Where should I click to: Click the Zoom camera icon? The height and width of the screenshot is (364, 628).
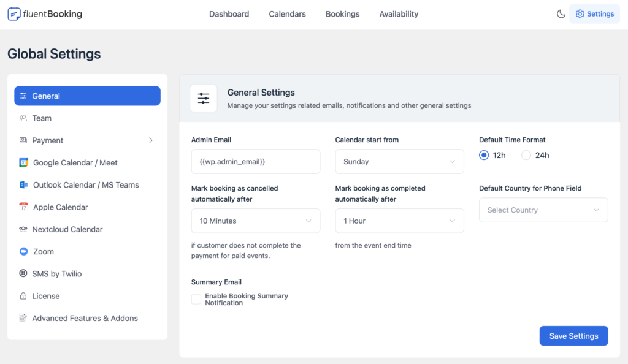click(x=24, y=251)
